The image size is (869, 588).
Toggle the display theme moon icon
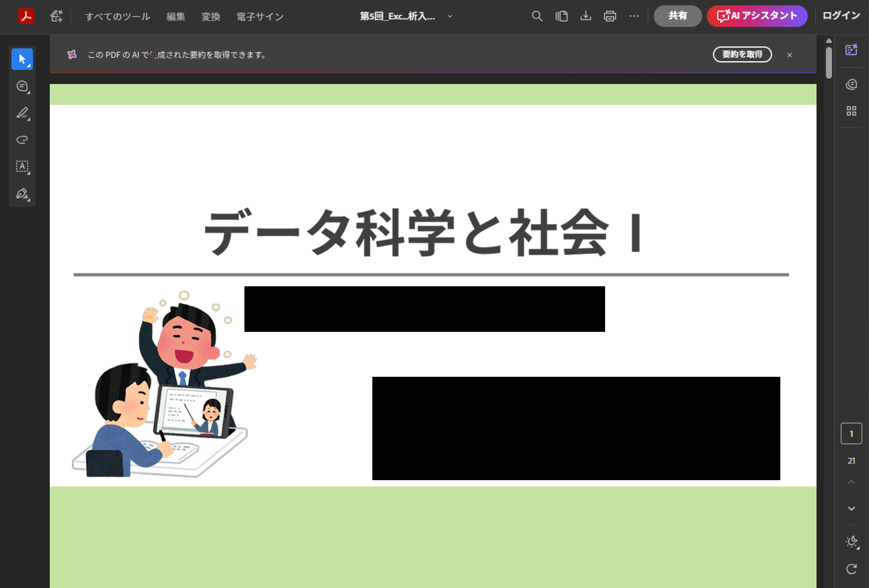click(x=852, y=542)
